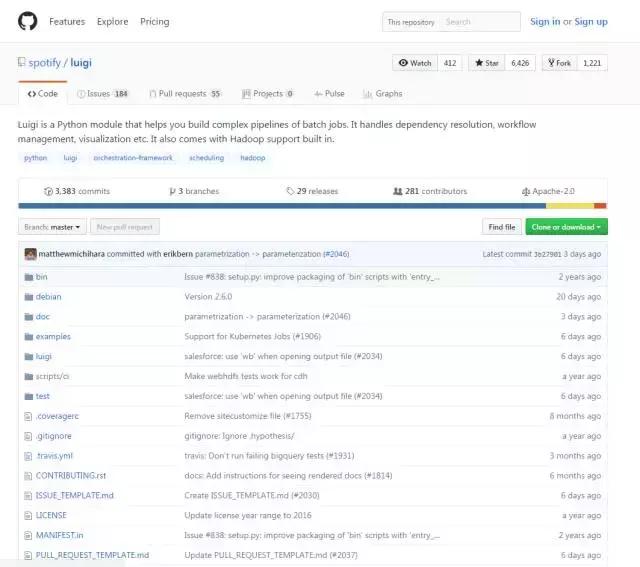View the 412 watchers count
The width and height of the screenshot is (640, 567).
(x=450, y=63)
